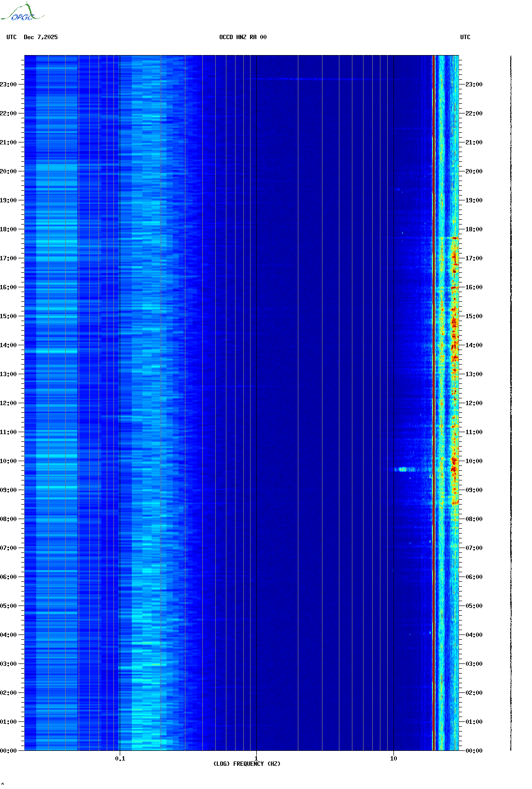Click the 05:00 label on the left axis
The width and height of the screenshot is (532, 789).
pos(8,606)
